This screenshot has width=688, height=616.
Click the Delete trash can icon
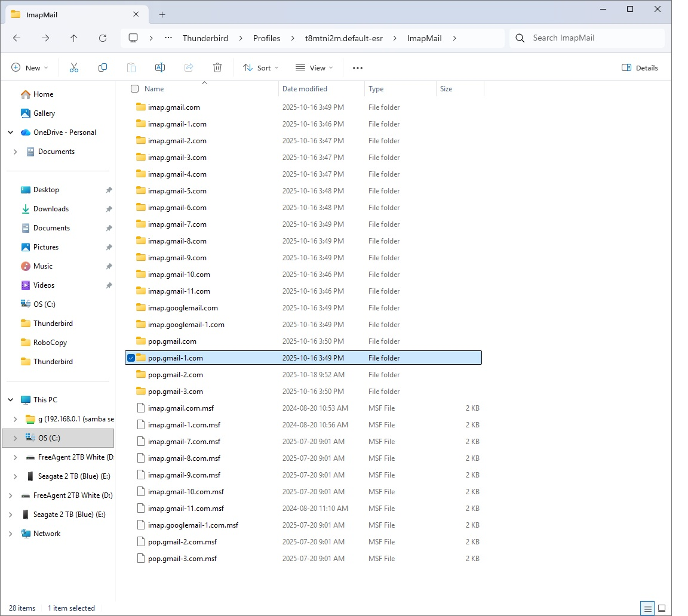[217, 67]
